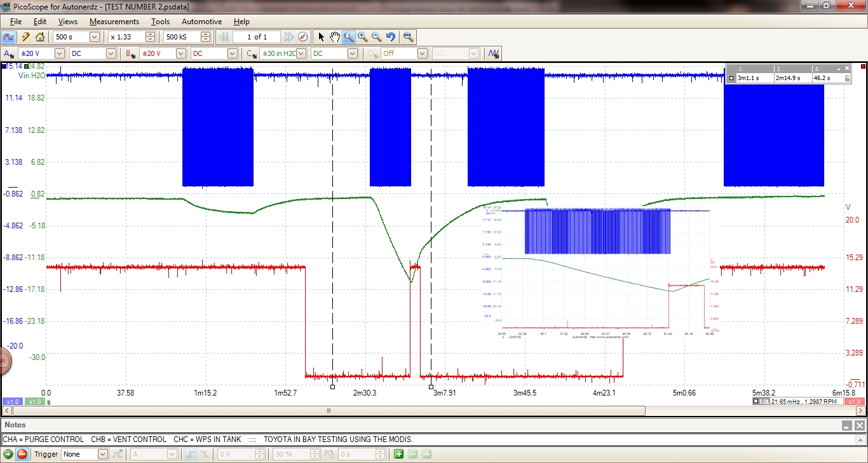Screen dimensions: 868x463
Task: Go to the first waveform buffer
Action: [x=224, y=37]
